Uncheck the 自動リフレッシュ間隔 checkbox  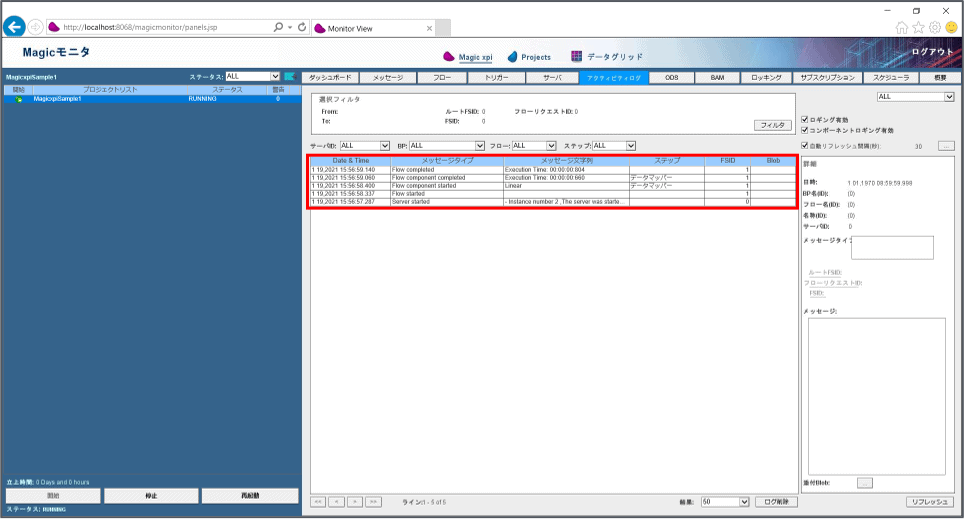806,145
